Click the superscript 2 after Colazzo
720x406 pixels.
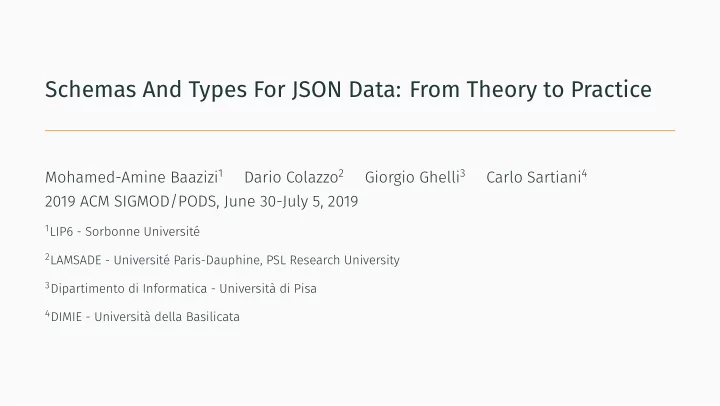tap(341, 174)
